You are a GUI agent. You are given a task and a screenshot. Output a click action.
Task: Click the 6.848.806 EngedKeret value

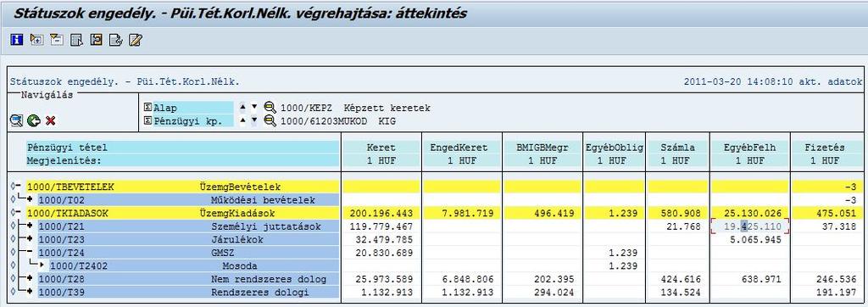pos(467,279)
